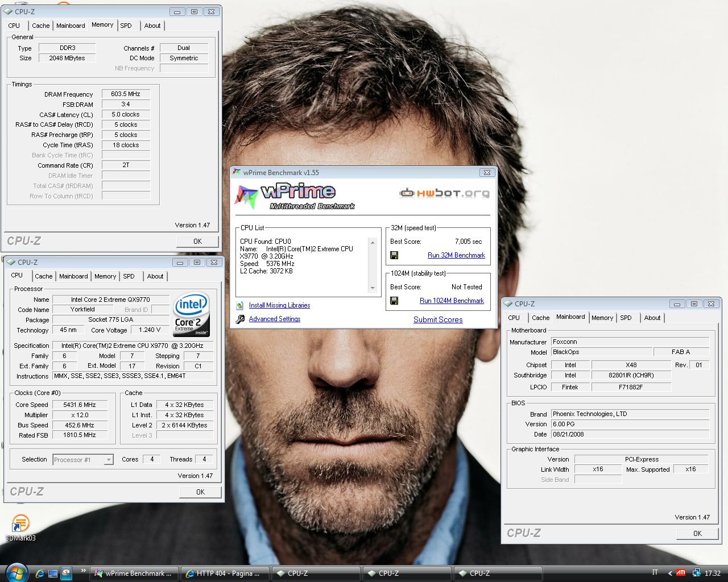Click the IT language indicator
The image size is (728, 582).
[655, 572]
